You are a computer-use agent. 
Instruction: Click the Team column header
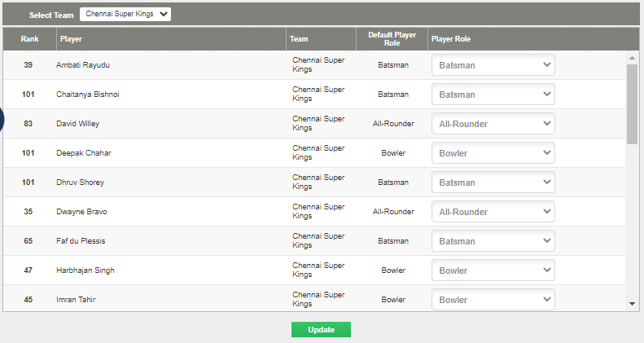[x=299, y=39]
